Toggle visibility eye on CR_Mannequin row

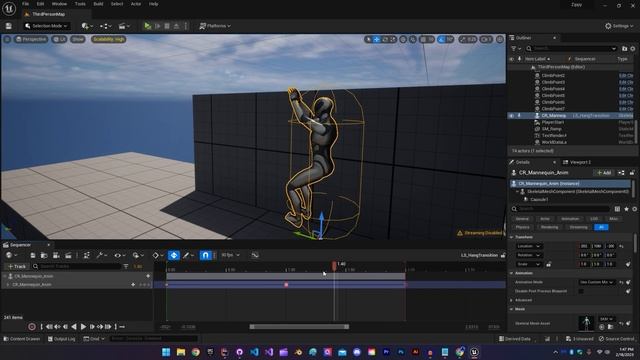tap(511, 116)
